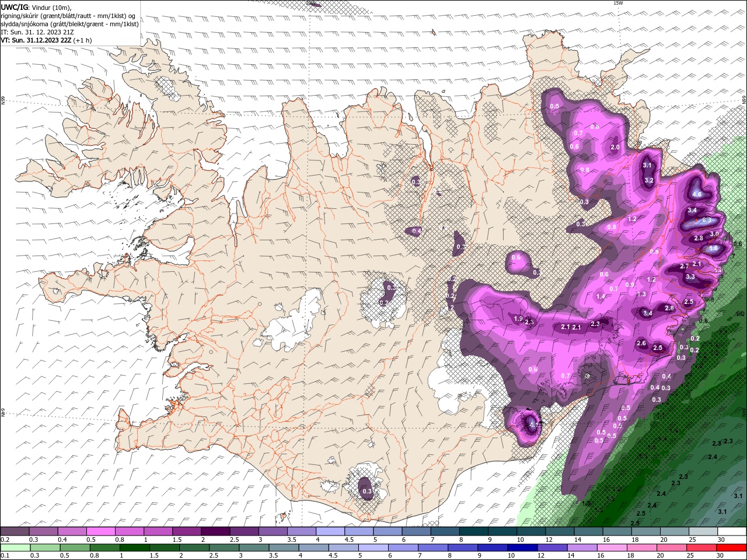Click the '1.9' snowfall value on map
The image size is (747, 560).
tap(518, 318)
